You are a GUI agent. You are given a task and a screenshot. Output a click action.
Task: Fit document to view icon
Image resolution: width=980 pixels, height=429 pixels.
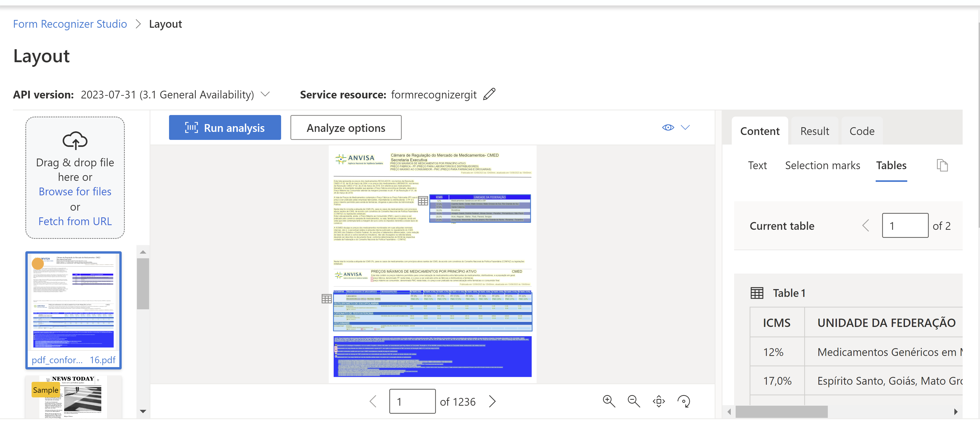(x=659, y=401)
